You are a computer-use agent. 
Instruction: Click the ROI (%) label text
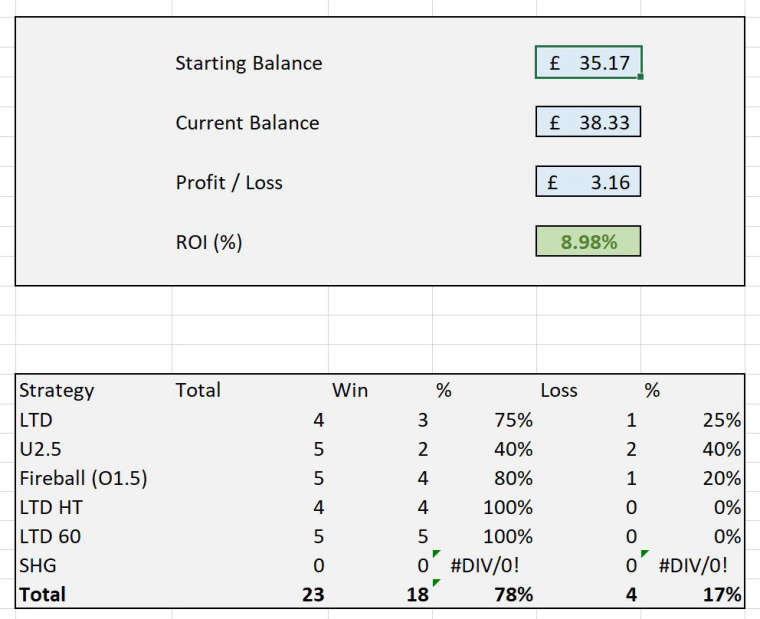[x=209, y=242]
